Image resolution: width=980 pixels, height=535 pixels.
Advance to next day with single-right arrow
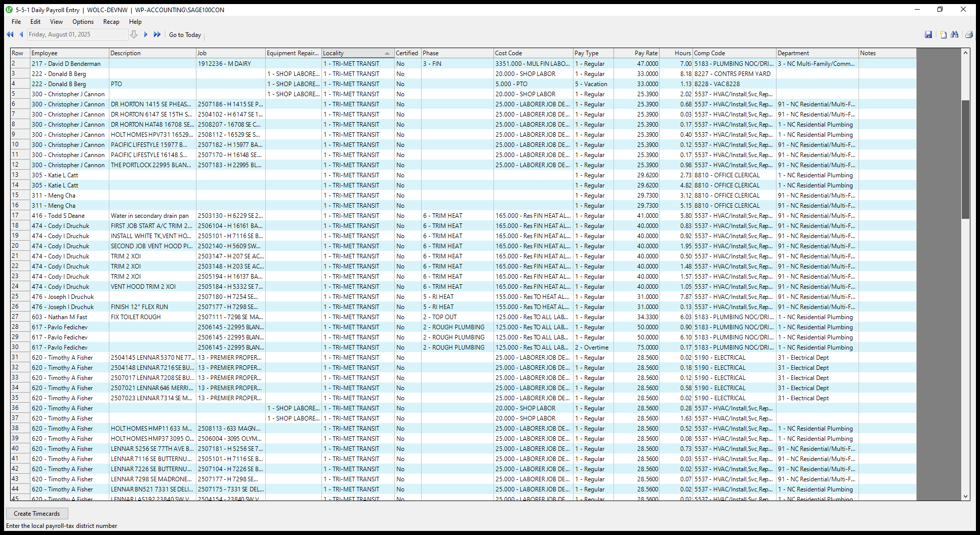[146, 34]
